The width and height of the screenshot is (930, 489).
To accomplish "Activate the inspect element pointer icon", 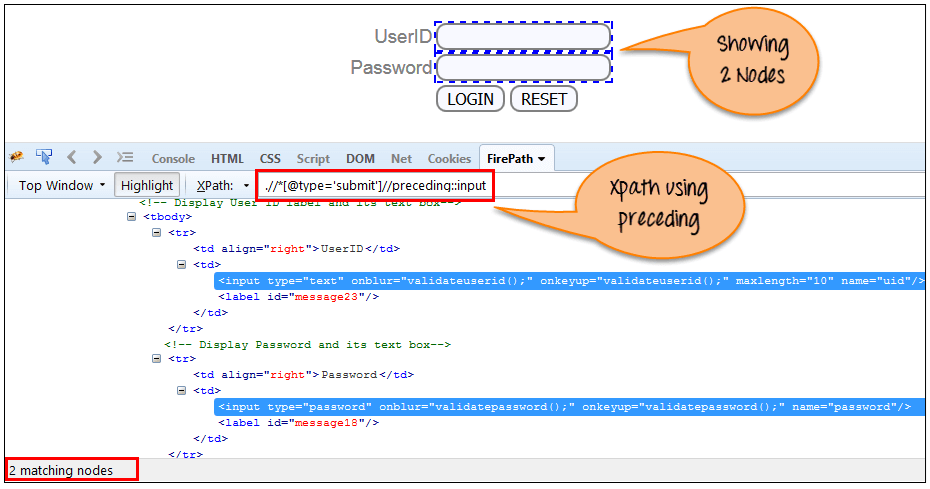I will pos(44,157).
